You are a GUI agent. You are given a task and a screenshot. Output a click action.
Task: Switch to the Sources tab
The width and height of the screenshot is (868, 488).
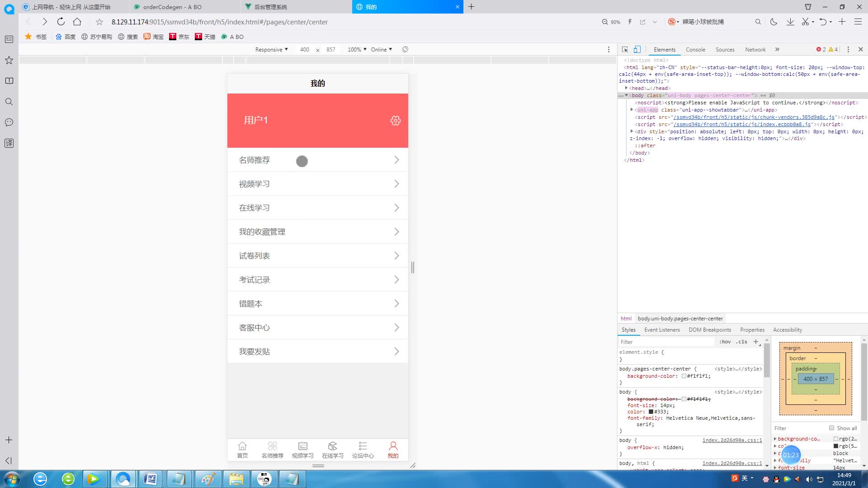(x=725, y=50)
